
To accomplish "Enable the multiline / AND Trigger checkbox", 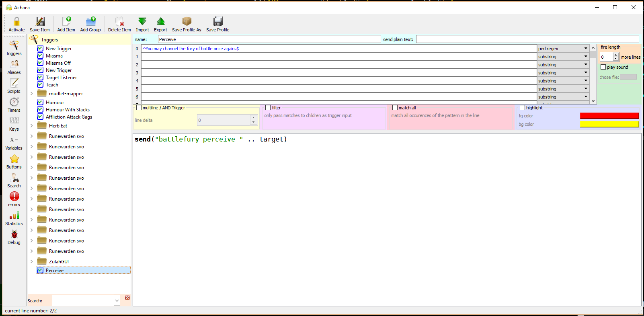I will [139, 108].
